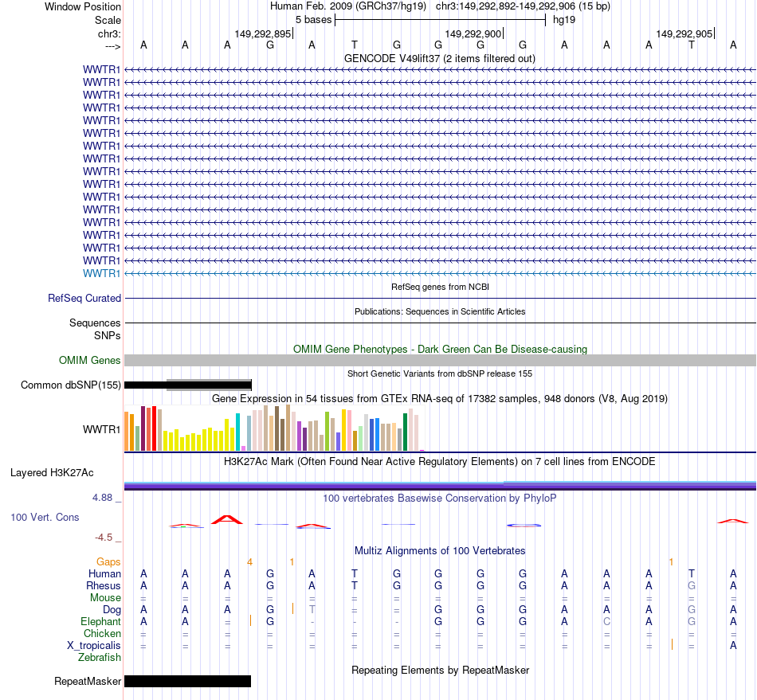Open the H3K27Ac Mark ENCODE track title

tap(440, 461)
